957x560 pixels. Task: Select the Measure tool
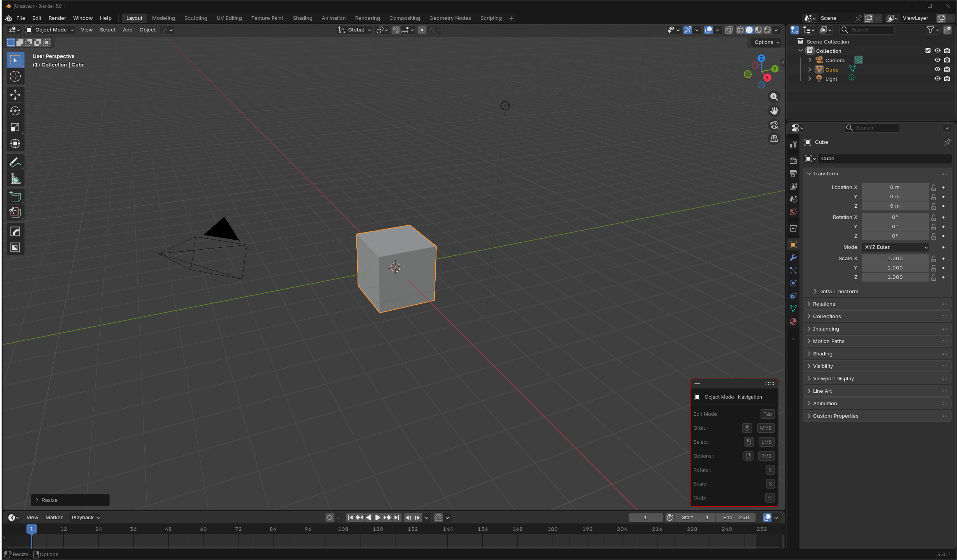pyautogui.click(x=15, y=178)
